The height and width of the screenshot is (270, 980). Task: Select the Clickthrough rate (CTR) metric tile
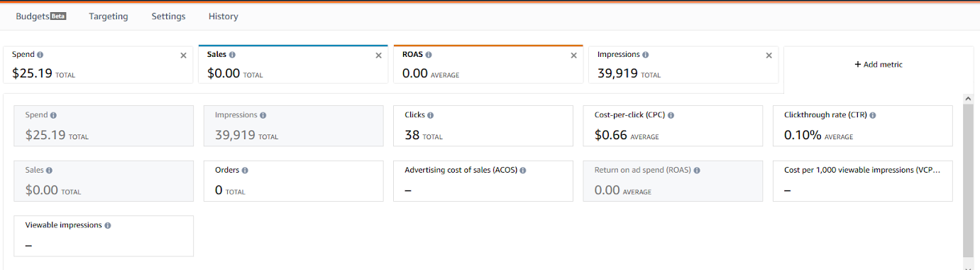coord(862,126)
